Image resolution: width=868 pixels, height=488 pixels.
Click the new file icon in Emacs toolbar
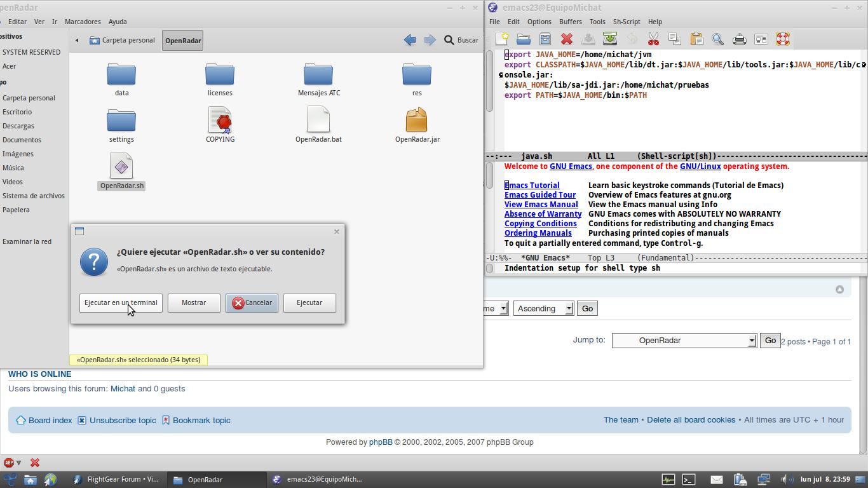pos(502,39)
